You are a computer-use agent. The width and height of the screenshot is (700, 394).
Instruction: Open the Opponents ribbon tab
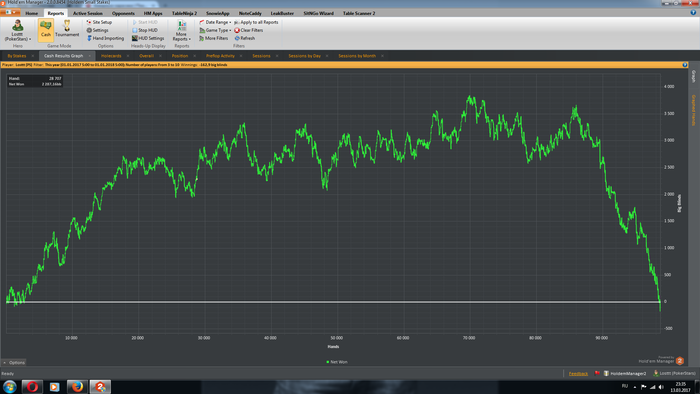pyautogui.click(x=123, y=13)
